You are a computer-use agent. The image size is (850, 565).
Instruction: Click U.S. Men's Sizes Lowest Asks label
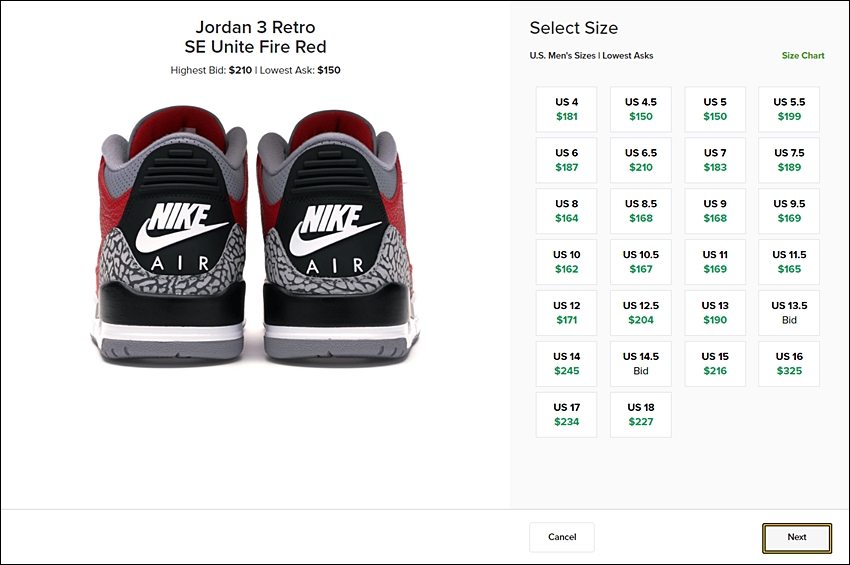(x=591, y=55)
